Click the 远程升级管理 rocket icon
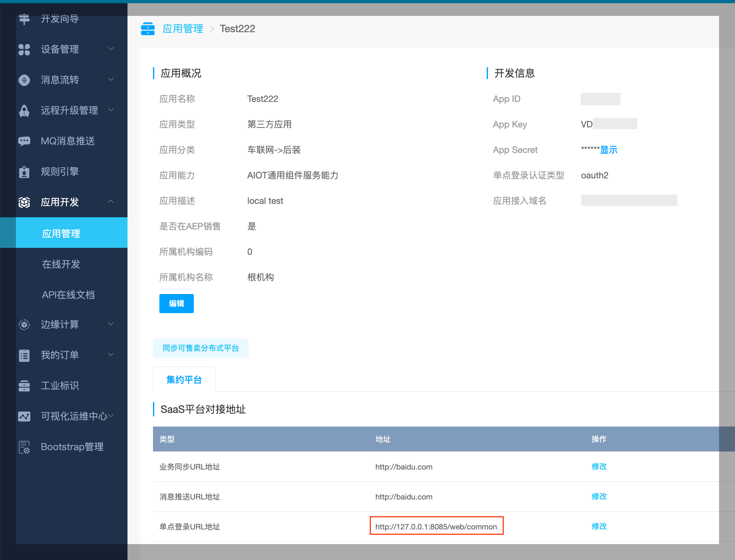The image size is (735, 560). (24, 111)
